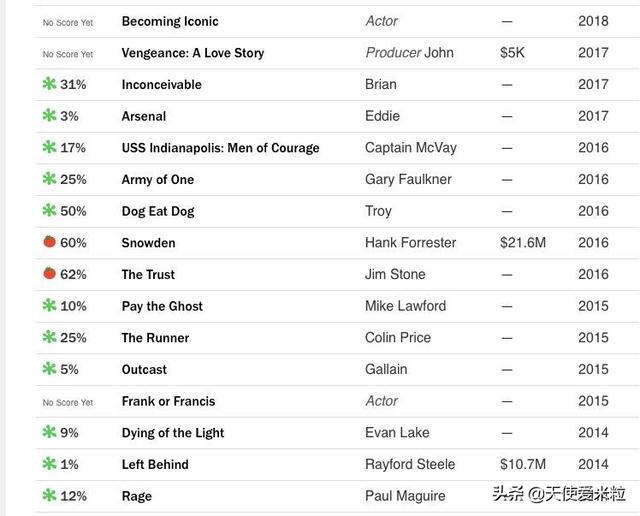
Task: Open Dying of the Light title
Action: 173,433
